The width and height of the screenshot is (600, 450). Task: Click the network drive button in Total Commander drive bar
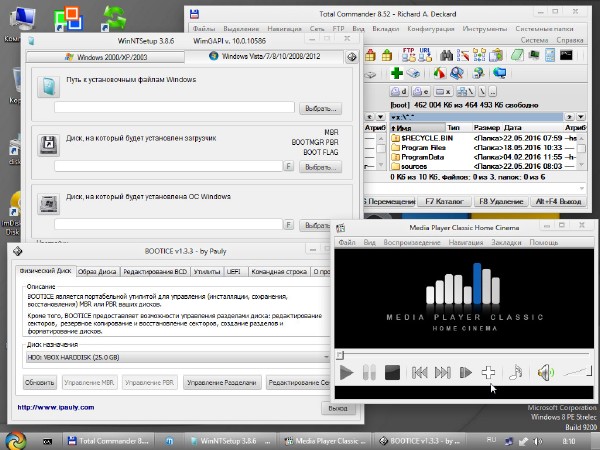click(465, 91)
